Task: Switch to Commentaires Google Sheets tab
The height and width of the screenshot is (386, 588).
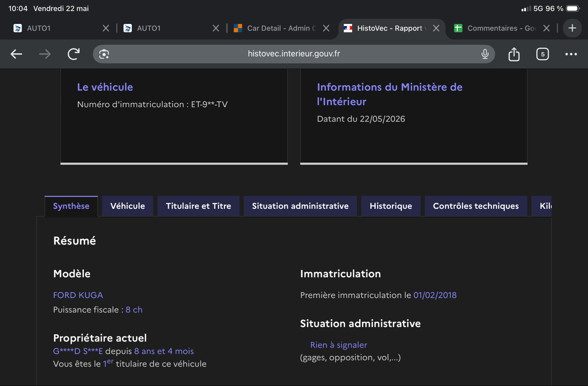Action: [496, 28]
